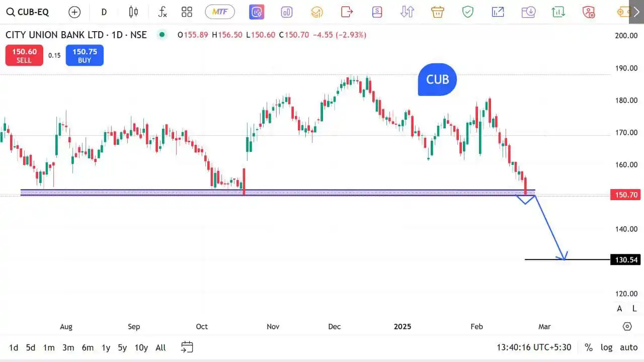Switch to the 1y timeframe
The width and height of the screenshot is (644, 362).
(106, 347)
